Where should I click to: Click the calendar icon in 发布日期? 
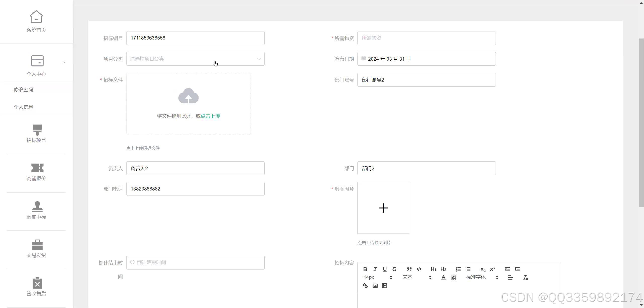[364, 59]
